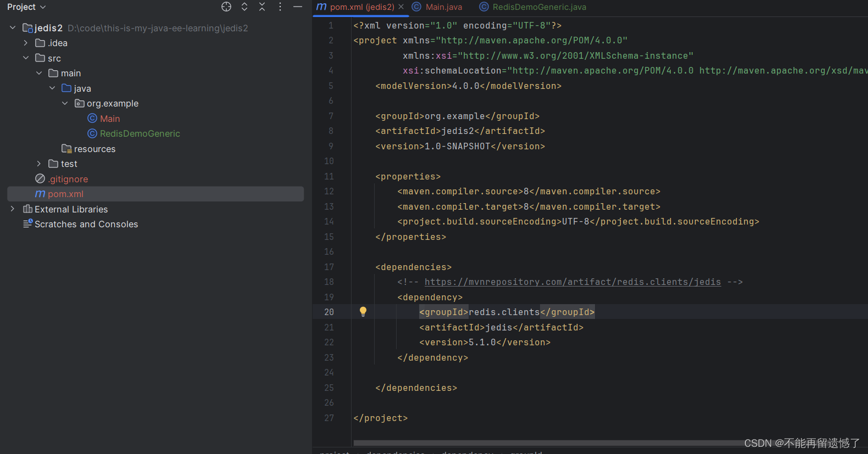Collapse the jedis2 root node
This screenshot has width=868, height=454.
13,27
